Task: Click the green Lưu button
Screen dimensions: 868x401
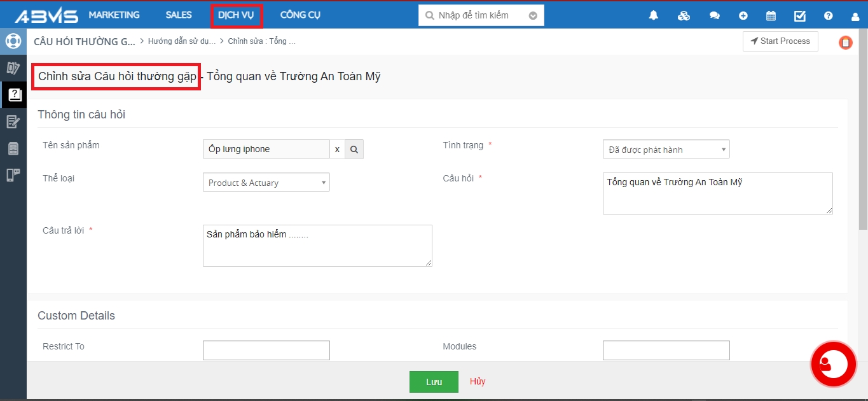Action: [x=434, y=382]
